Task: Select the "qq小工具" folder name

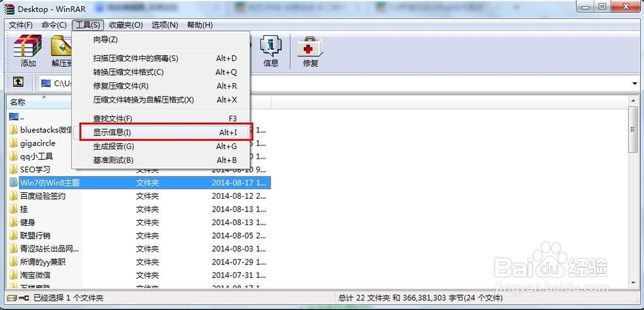Action: pos(36,156)
